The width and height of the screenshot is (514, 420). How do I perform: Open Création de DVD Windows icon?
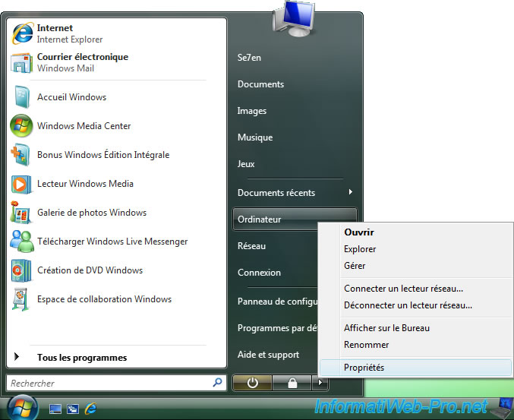coord(21,270)
